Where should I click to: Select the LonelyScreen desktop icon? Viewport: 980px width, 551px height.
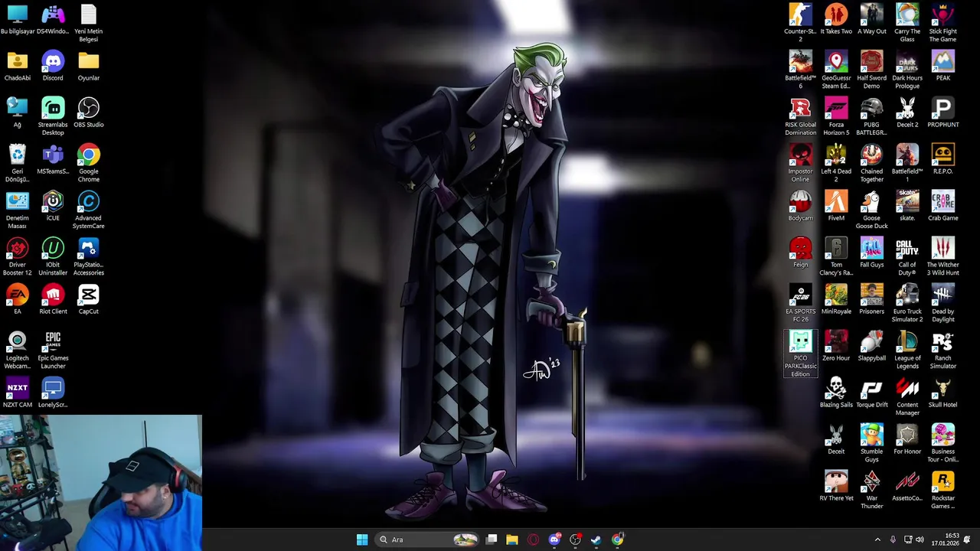pos(53,393)
